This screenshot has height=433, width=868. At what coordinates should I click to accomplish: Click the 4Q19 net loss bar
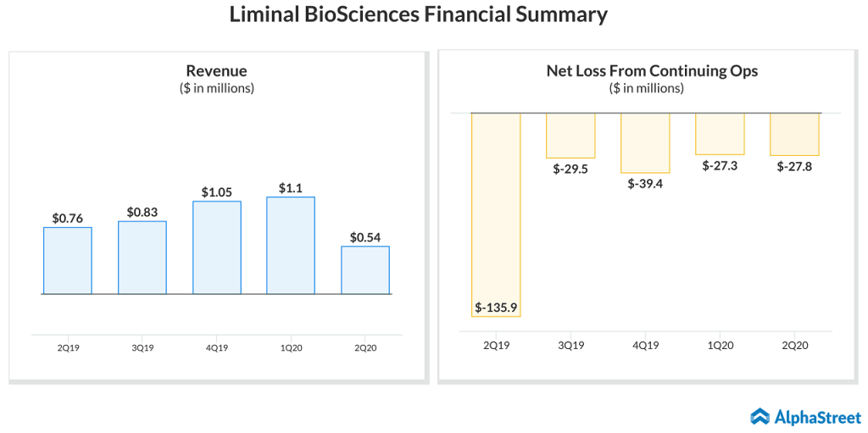(x=645, y=142)
